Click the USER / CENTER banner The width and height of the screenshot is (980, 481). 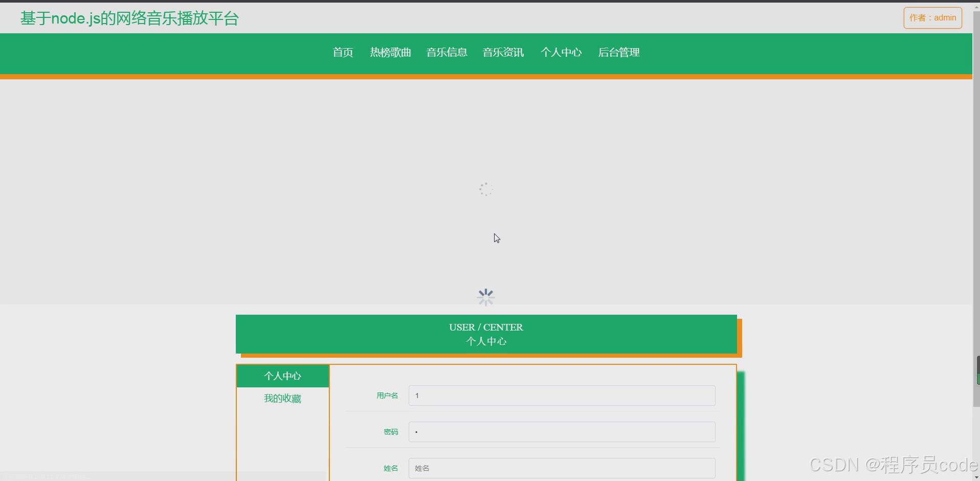coord(486,334)
